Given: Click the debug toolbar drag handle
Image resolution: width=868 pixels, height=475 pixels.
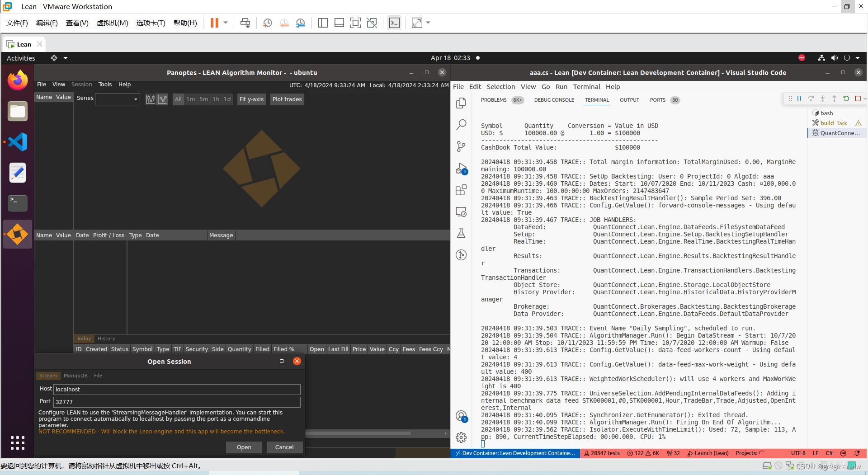Looking at the screenshot, I should 790,99.
